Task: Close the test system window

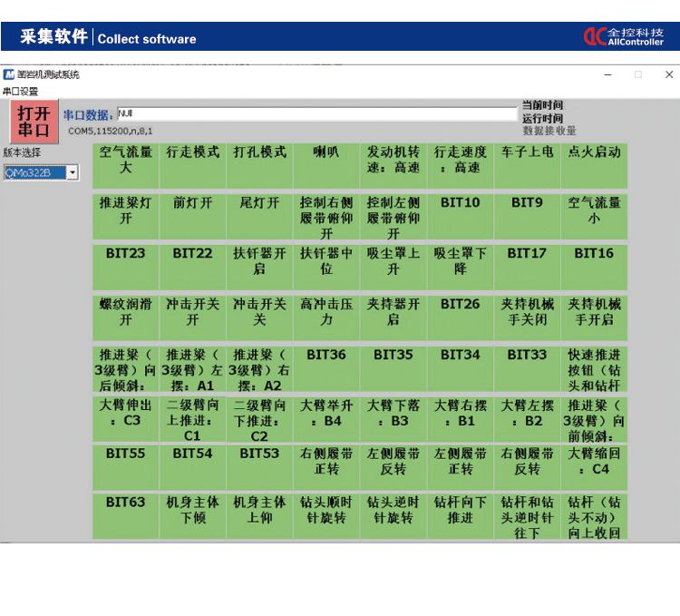Action: click(669, 74)
